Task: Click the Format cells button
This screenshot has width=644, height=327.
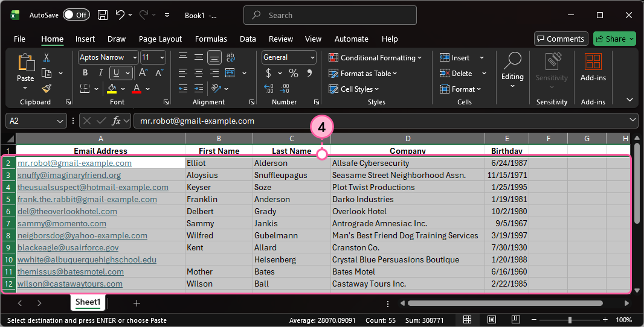Action: [x=460, y=89]
